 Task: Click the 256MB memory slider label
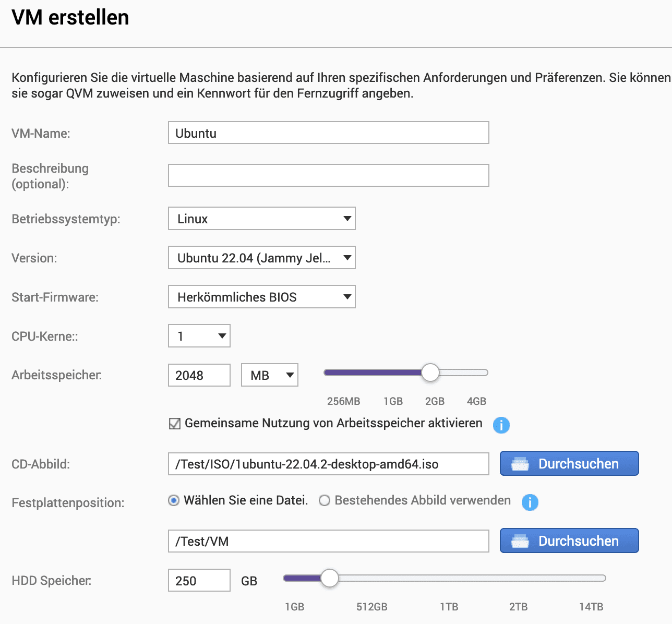(344, 401)
